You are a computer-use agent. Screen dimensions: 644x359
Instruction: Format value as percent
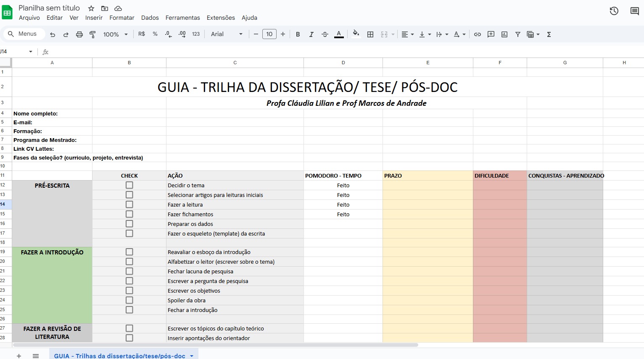(155, 34)
